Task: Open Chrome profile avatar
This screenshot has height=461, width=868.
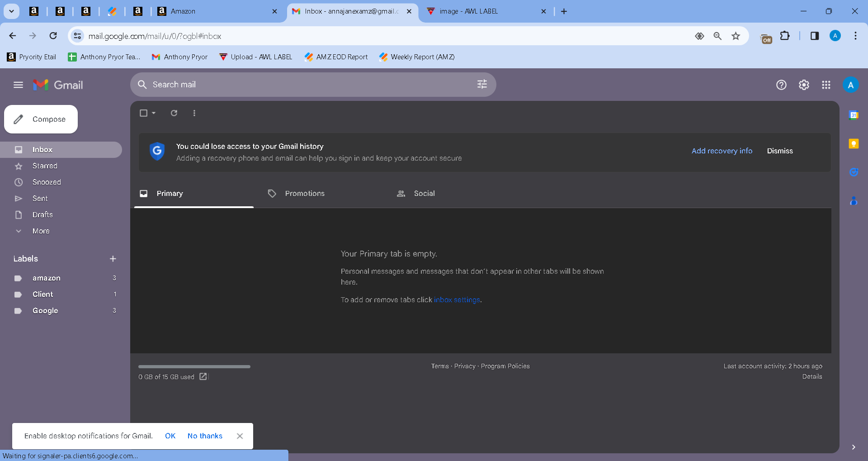Action: pos(835,36)
